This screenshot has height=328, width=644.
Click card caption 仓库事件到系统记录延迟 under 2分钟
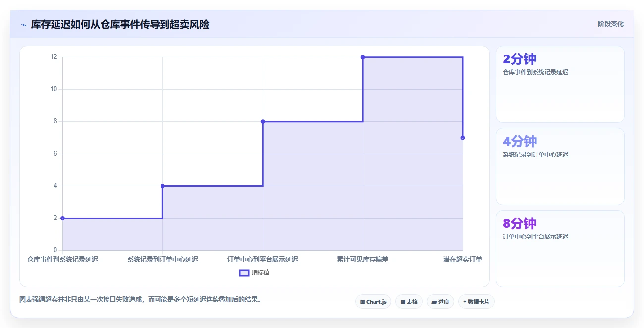[536, 72]
